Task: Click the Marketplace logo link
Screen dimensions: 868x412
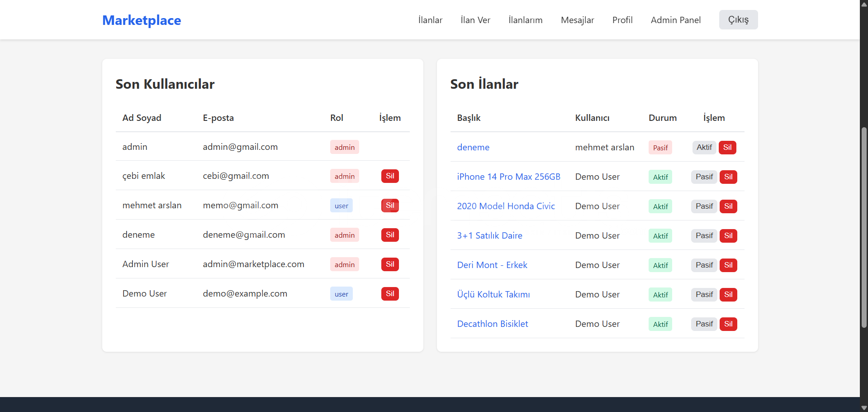Action: coord(141,20)
